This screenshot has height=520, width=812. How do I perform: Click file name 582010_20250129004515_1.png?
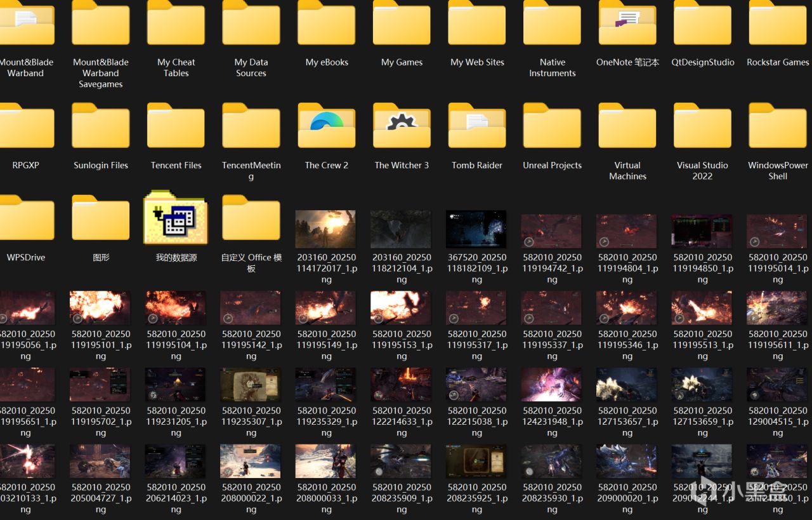[778, 422]
